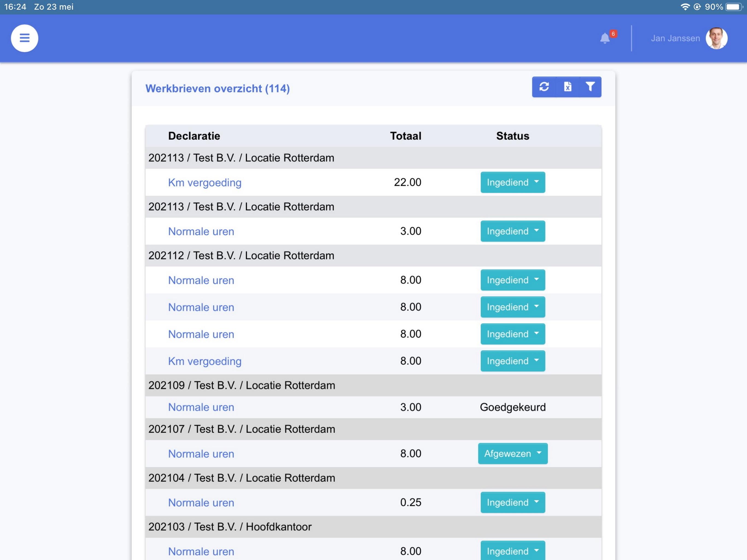
Task: Tap the red notification count badge
Action: point(613,34)
